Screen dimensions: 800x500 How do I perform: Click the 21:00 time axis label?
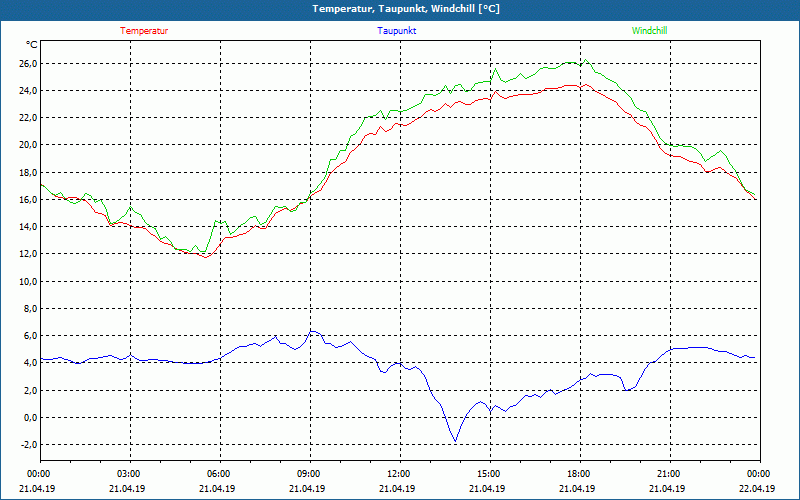tap(669, 474)
